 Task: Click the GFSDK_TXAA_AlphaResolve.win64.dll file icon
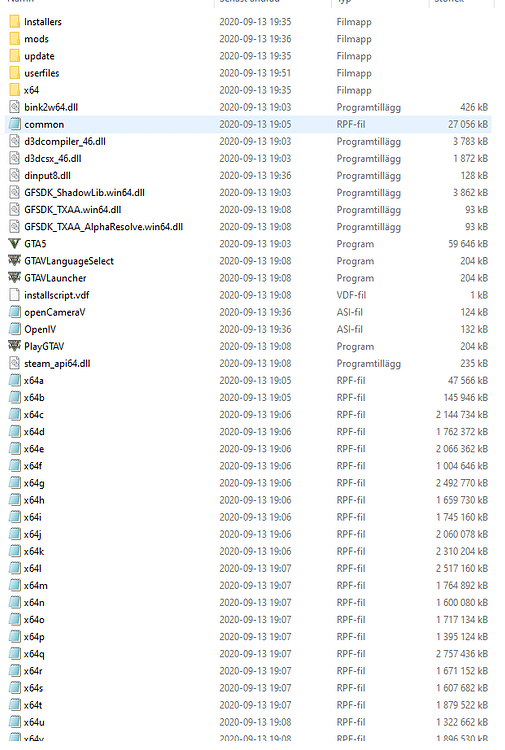pos(15,227)
